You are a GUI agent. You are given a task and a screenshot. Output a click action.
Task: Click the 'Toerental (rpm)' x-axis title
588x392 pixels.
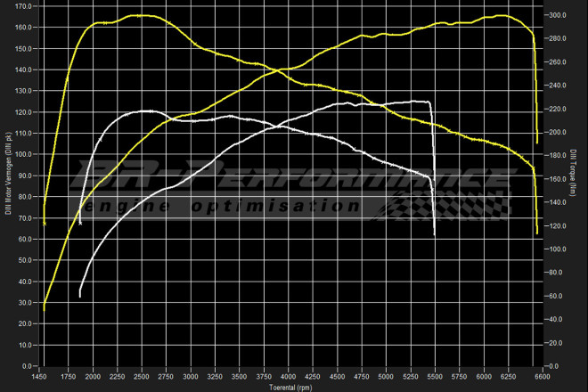[291, 387]
